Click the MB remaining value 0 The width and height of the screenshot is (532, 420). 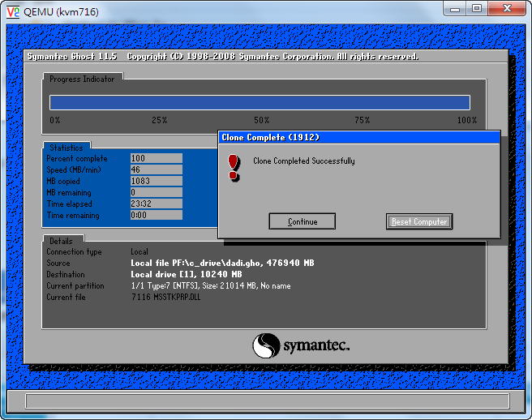tap(156, 192)
